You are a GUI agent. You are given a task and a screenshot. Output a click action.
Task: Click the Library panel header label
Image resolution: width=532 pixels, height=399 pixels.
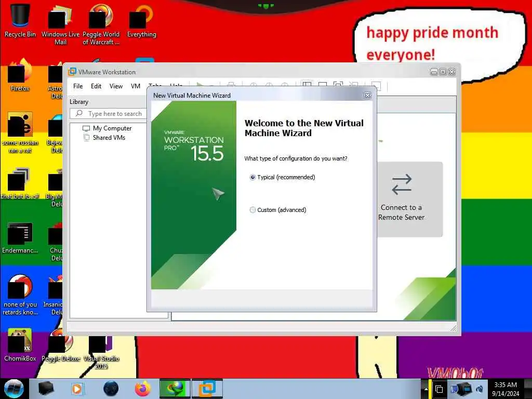79,102
